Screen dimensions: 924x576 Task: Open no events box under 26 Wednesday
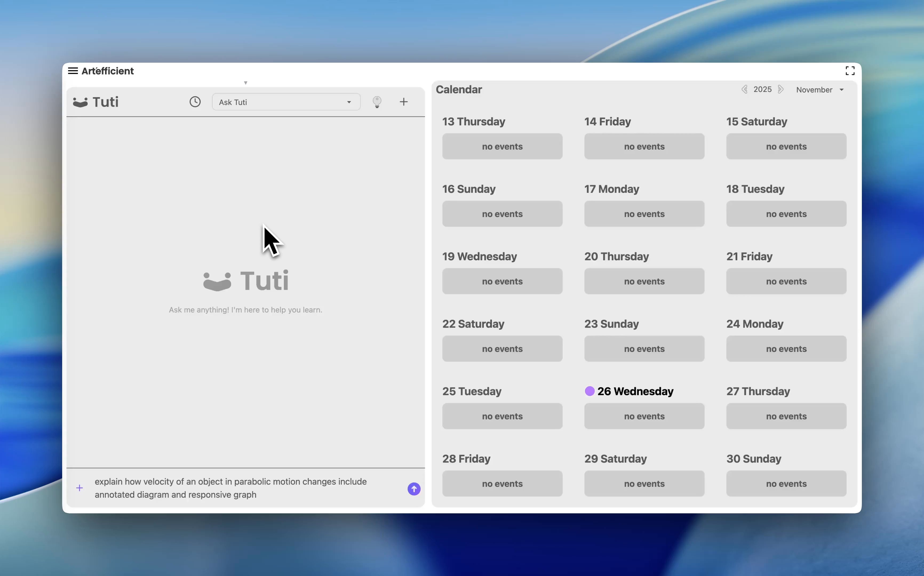click(x=644, y=416)
